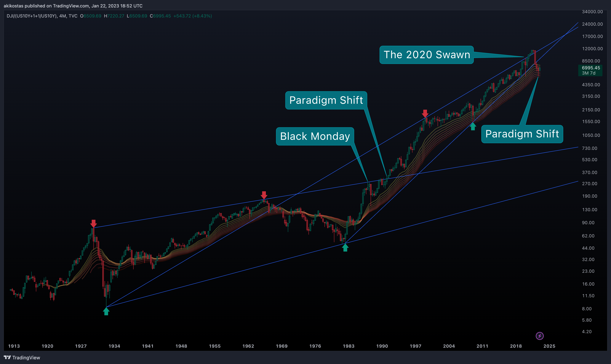Select the Black Monday callout label
Viewport: 611px width, 364px height.
coord(315,136)
